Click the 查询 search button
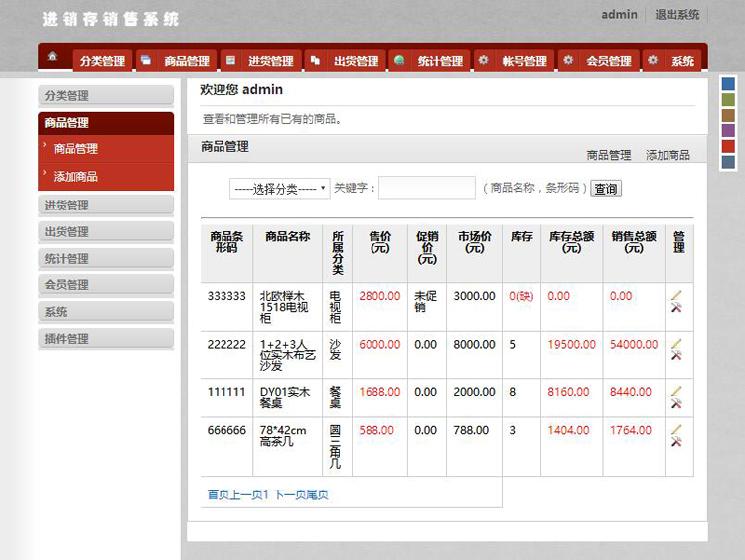Image resolution: width=745 pixels, height=560 pixels. (606, 189)
